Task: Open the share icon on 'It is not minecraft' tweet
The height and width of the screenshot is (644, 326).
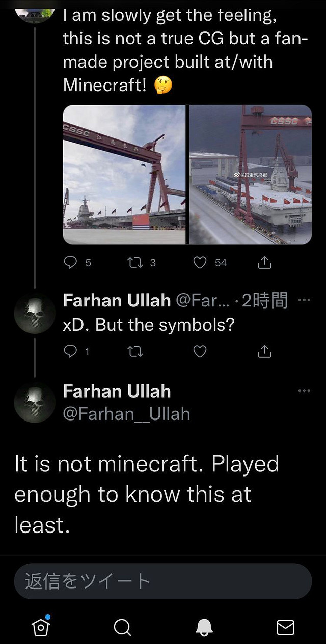Action: [x=264, y=351]
